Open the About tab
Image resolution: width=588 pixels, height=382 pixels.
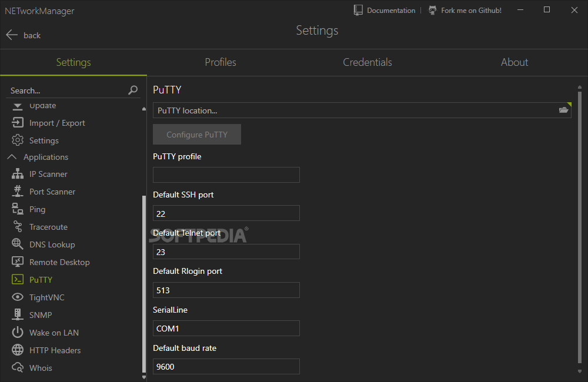[514, 62]
